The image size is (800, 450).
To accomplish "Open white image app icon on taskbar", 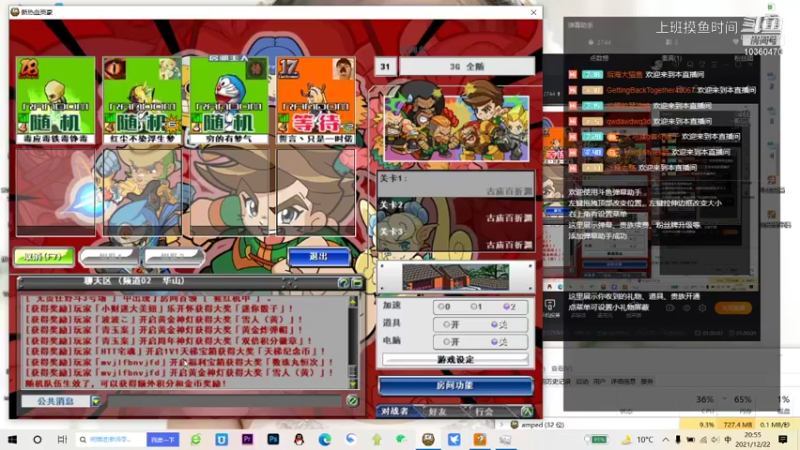I will click(505, 439).
